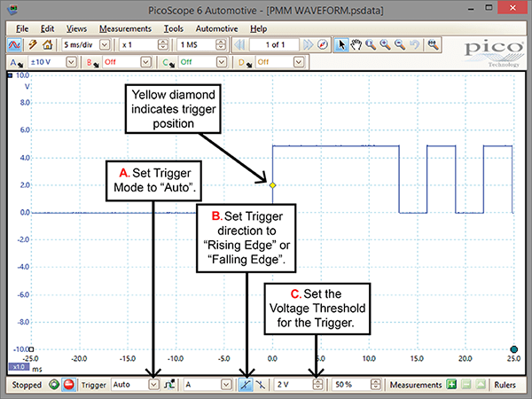
Task: Expand the trigger source channel A dropdown
Action: (x=226, y=385)
